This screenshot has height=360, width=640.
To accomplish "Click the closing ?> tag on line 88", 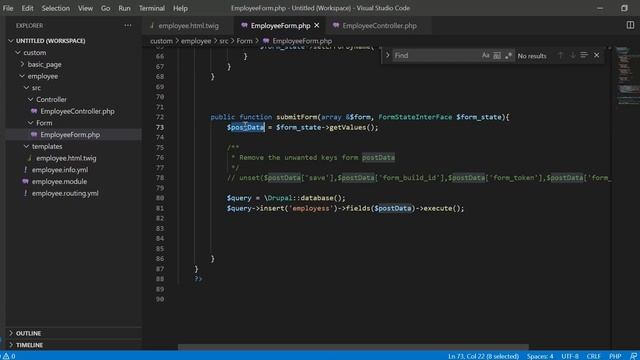I will (x=198, y=279).
